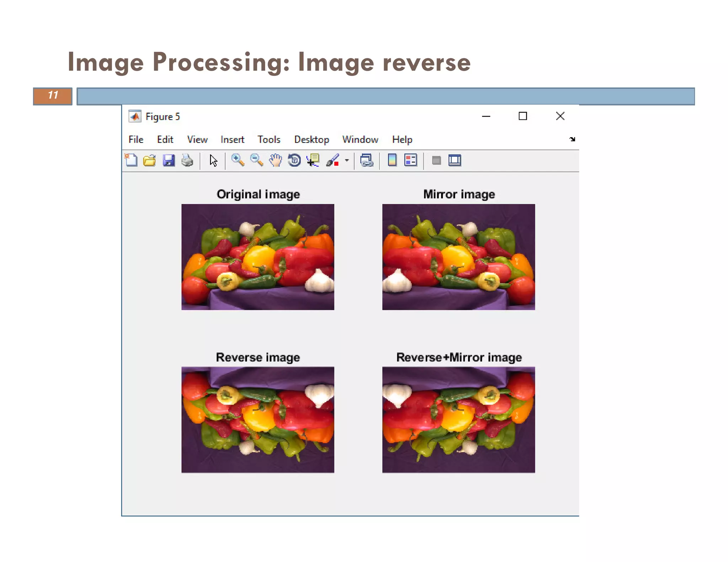The width and height of the screenshot is (728, 562).
Task: Activate the Zoom In magnifier tool
Action: [237, 161]
